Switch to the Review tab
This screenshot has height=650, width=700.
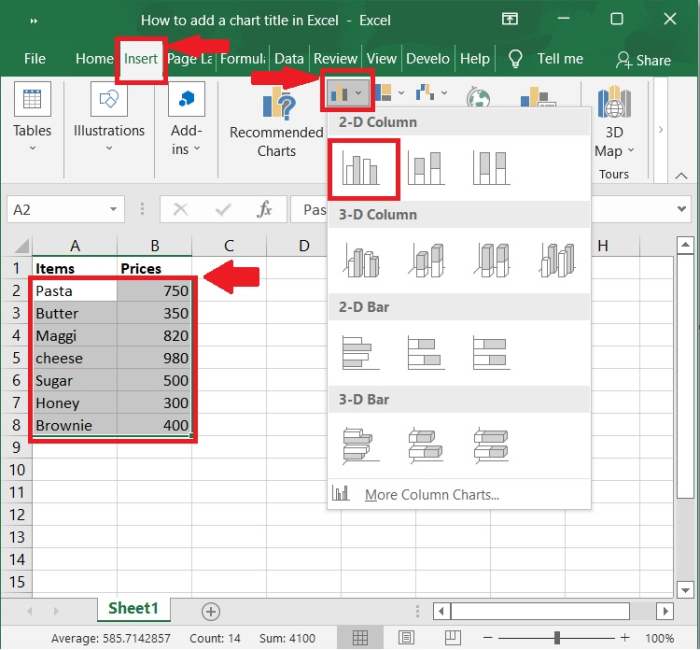pyautogui.click(x=335, y=58)
